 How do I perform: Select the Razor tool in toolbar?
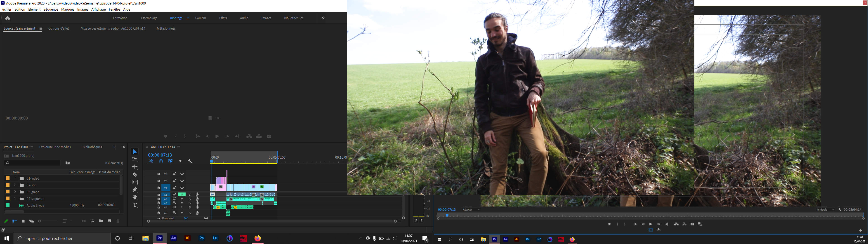(135, 175)
